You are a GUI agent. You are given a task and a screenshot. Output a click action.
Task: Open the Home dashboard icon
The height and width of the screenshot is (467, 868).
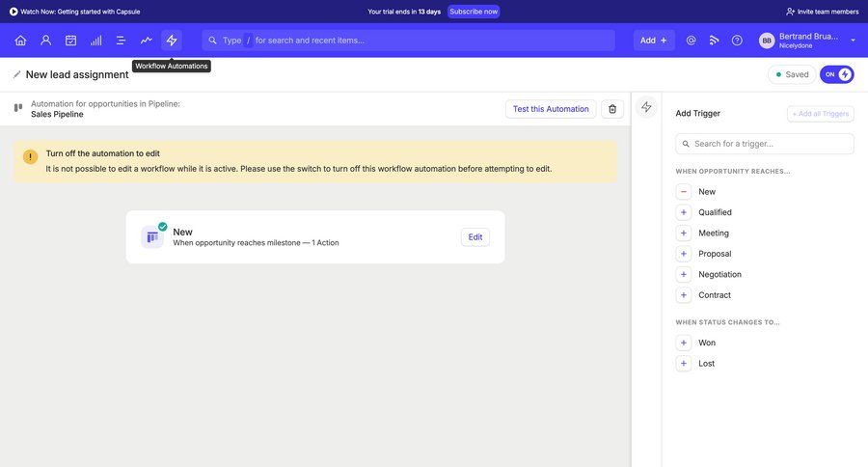pyautogui.click(x=20, y=41)
